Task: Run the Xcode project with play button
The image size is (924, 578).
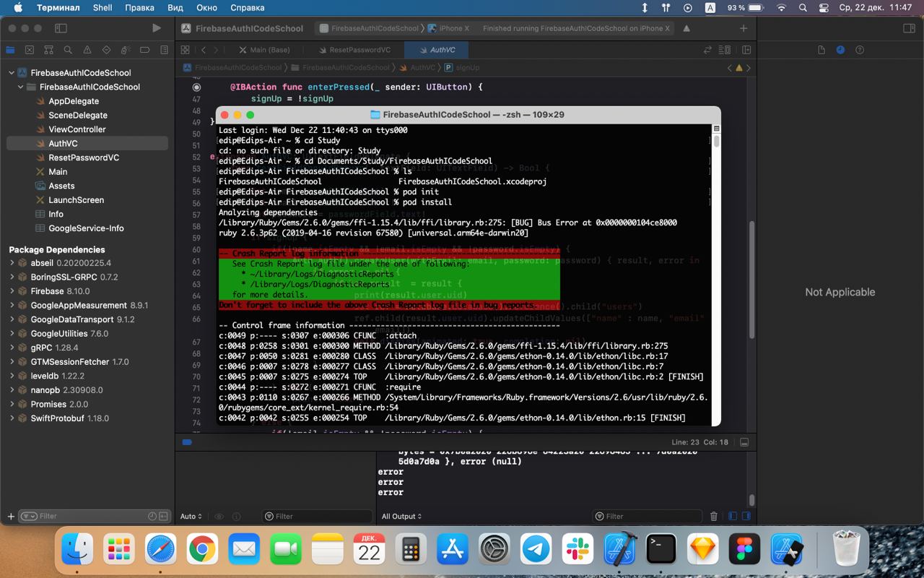Action: pos(157,28)
